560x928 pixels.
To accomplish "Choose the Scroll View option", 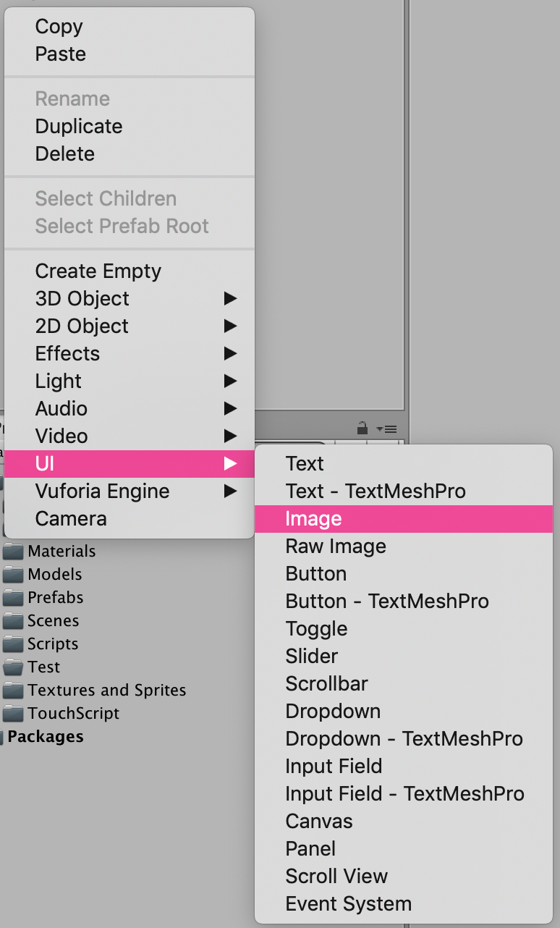I will pos(336,876).
